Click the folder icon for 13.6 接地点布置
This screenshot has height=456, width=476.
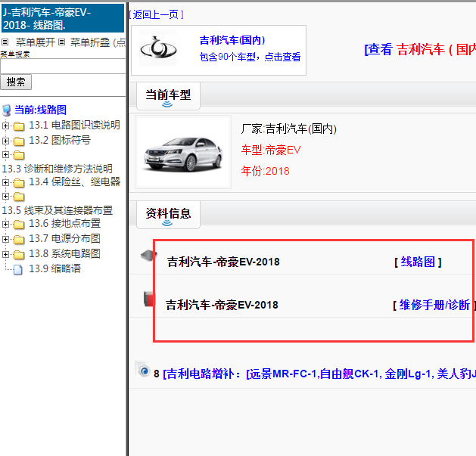point(19,224)
